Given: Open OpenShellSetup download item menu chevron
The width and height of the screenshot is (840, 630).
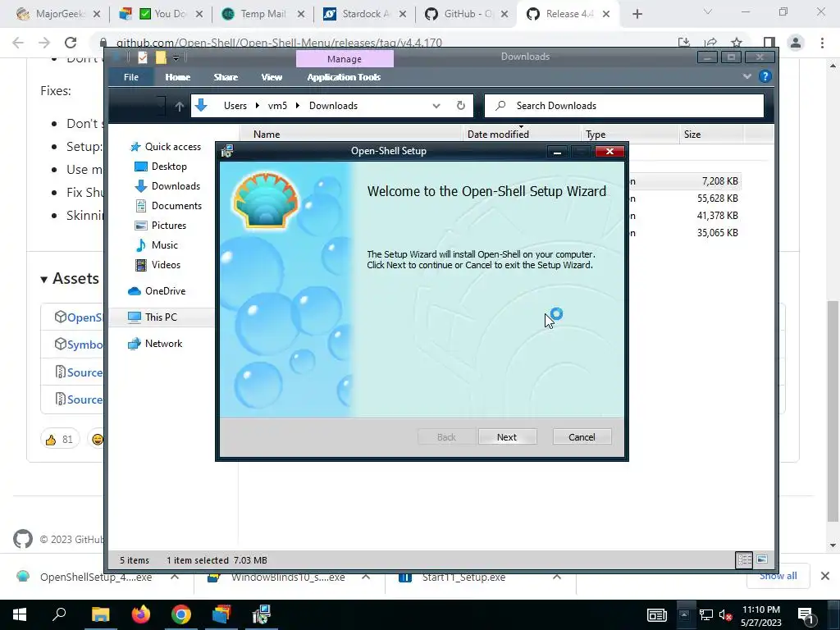Looking at the screenshot, I should coord(175,577).
